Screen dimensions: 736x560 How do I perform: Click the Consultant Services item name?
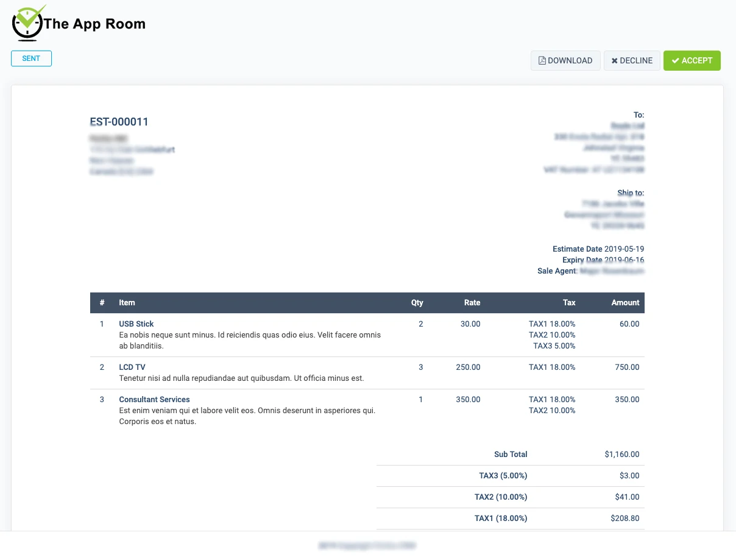(x=154, y=400)
